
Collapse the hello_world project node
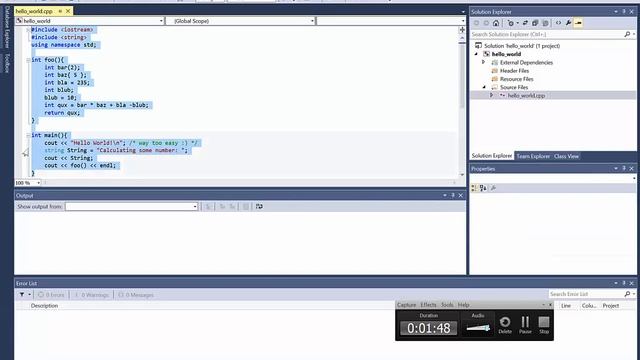[x=476, y=54]
